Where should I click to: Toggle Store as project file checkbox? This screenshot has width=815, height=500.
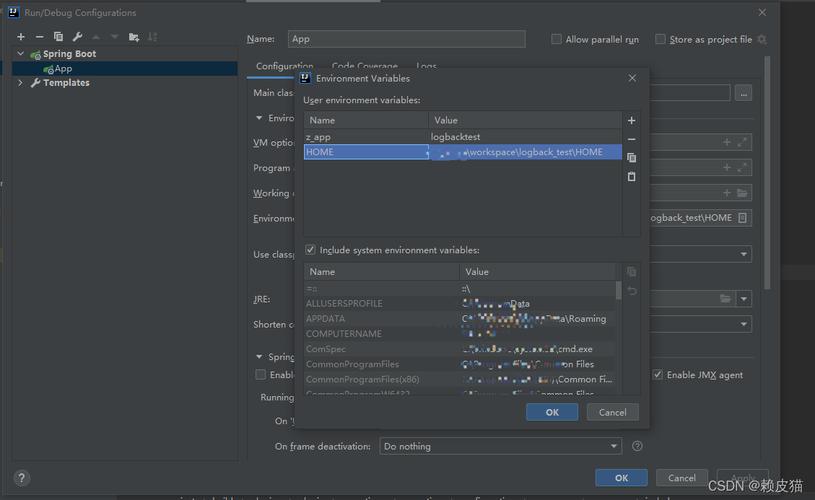click(x=660, y=39)
